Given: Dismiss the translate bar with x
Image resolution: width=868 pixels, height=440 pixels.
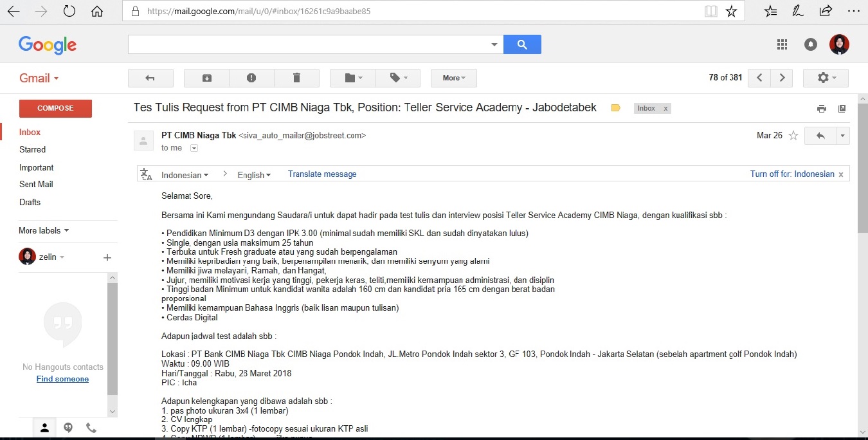Looking at the screenshot, I should click(841, 174).
